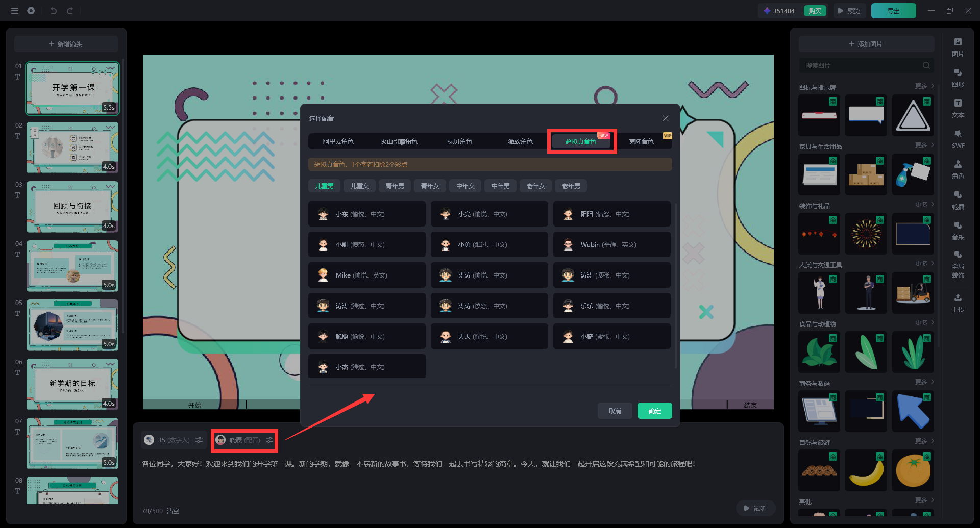This screenshot has height=528, width=980.
Task: Select the 老年男 voice filter
Action: (571, 186)
